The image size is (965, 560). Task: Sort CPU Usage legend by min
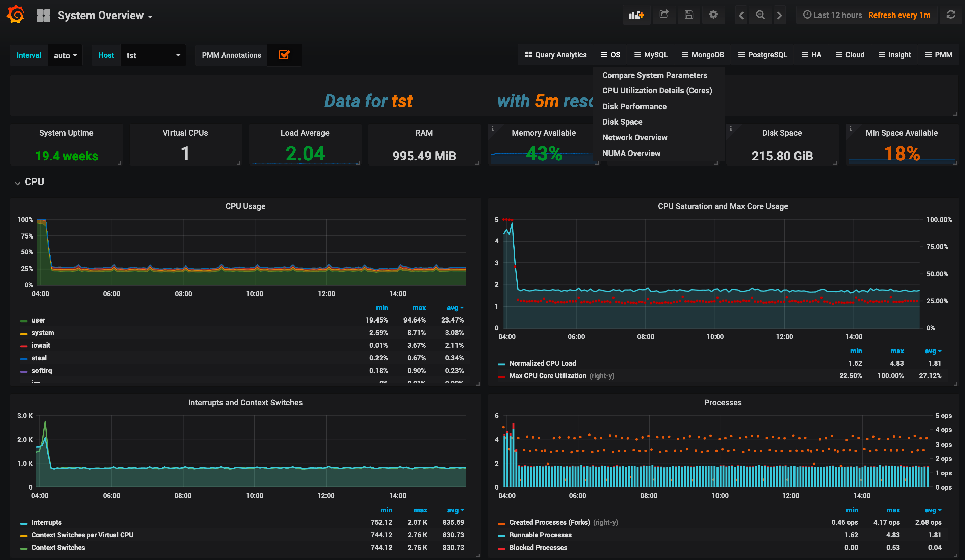[382, 308]
